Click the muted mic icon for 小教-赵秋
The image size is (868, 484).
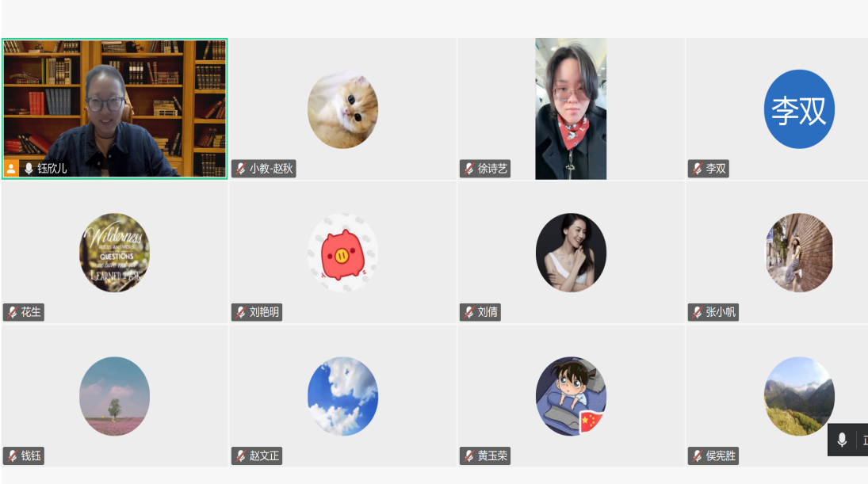[x=241, y=169]
